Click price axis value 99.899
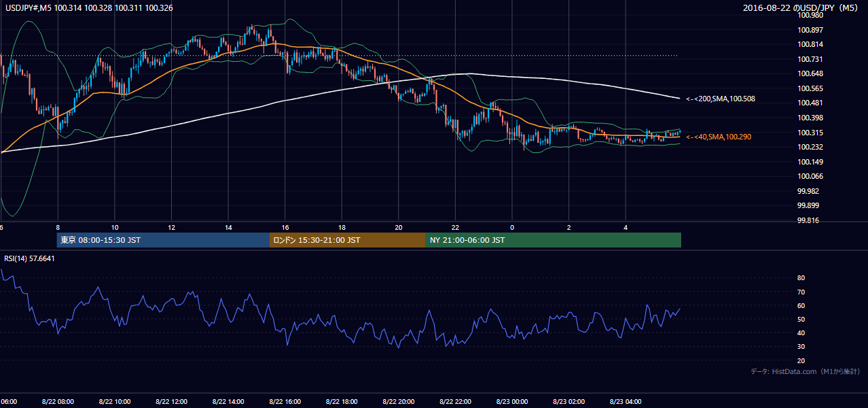Image resolution: width=868 pixels, height=408 pixels. click(x=810, y=206)
